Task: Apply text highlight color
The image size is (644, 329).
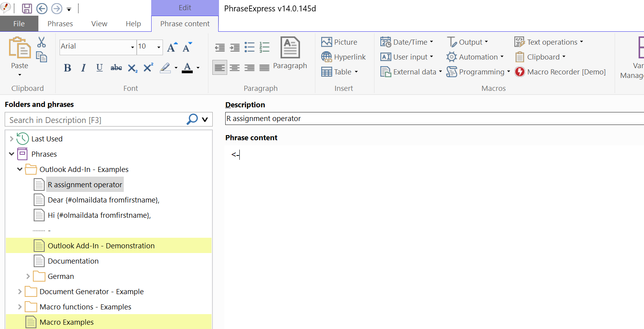Action: 165,68
